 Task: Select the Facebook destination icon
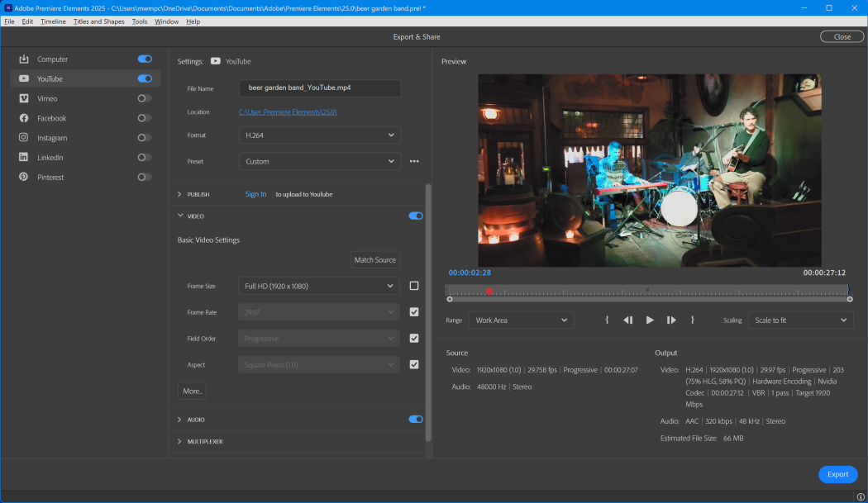coord(24,118)
